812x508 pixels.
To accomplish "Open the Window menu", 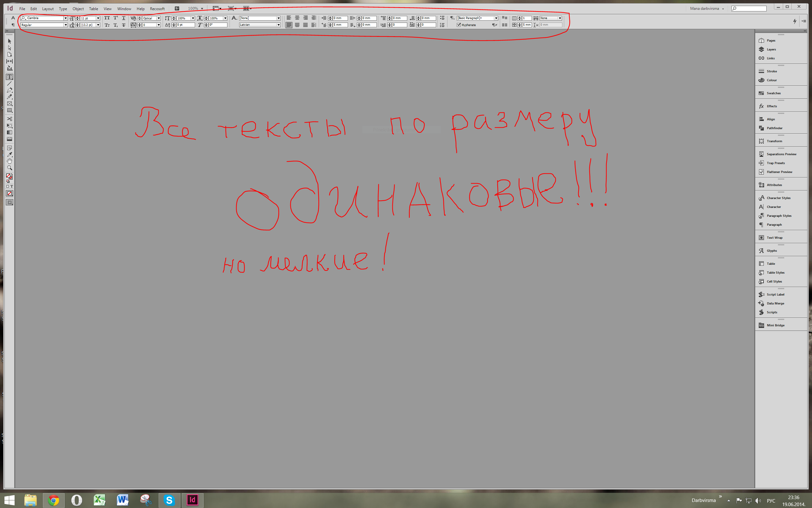I will click(124, 9).
